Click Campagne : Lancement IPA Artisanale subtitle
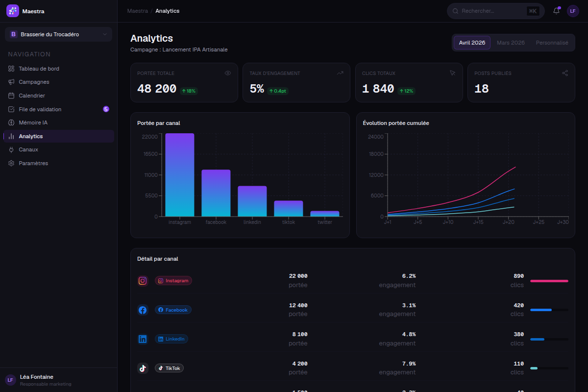The height and width of the screenshot is (392, 588). [x=179, y=49]
